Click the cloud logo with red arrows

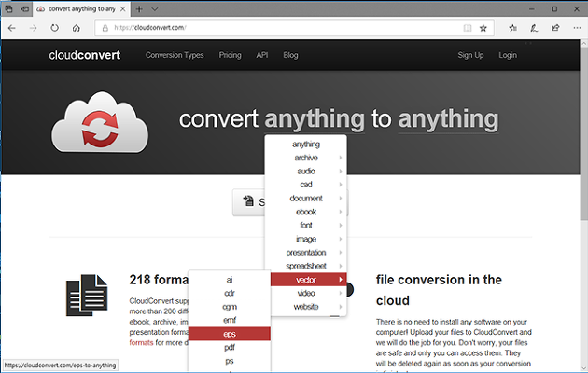tap(100, 122)
